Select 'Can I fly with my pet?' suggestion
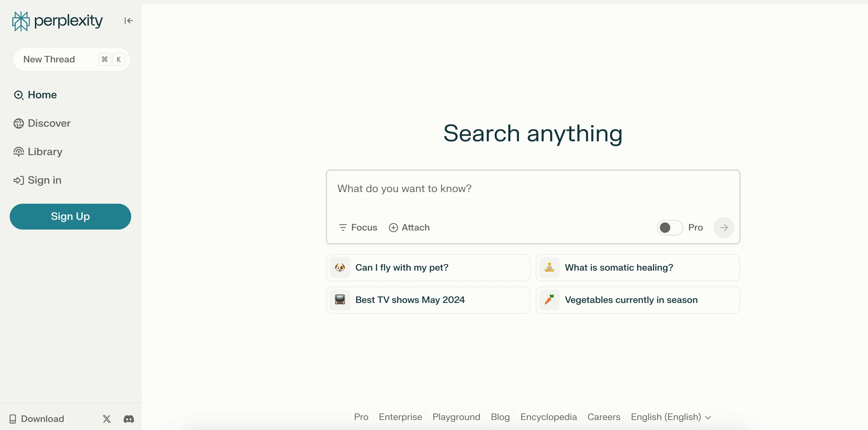 tap(428, 268)
